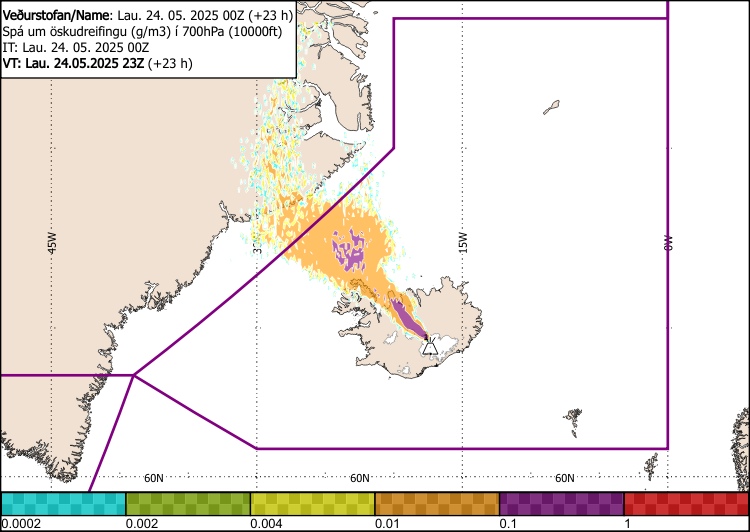Image resolution: width=750 pixels, height=532 pixels.
Task: Click the 0.1 legend value label
Action: click(508, 523)
